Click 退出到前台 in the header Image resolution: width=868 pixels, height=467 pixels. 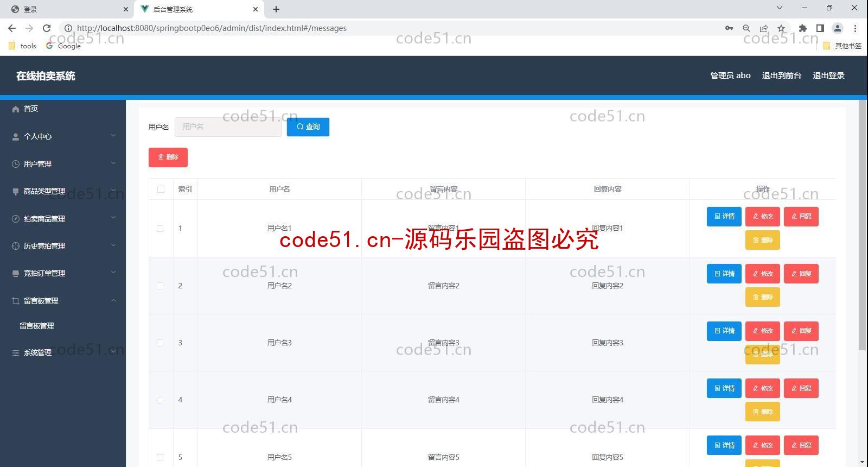tap(782, 76)
